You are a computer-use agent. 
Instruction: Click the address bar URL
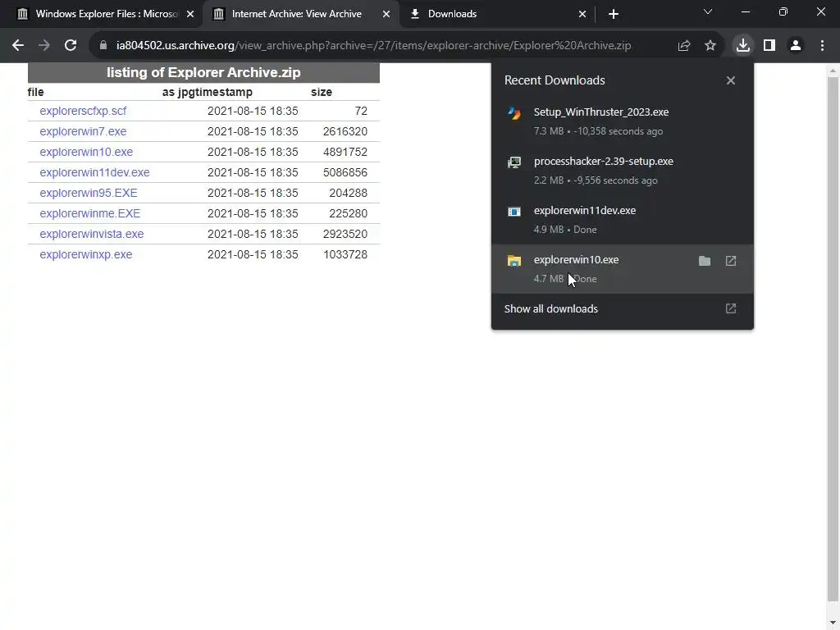pyautogui.click(x=373, y=46)
